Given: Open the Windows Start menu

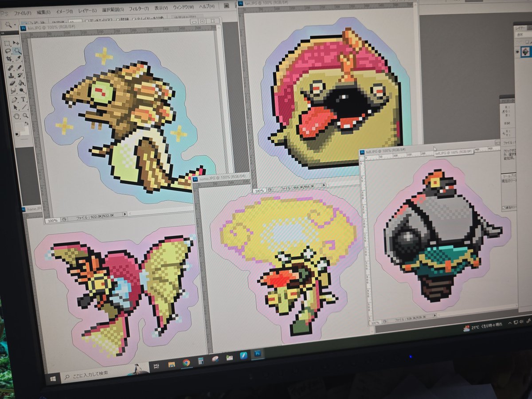Looking at the screenshot, I should click(x=53, y=379).
